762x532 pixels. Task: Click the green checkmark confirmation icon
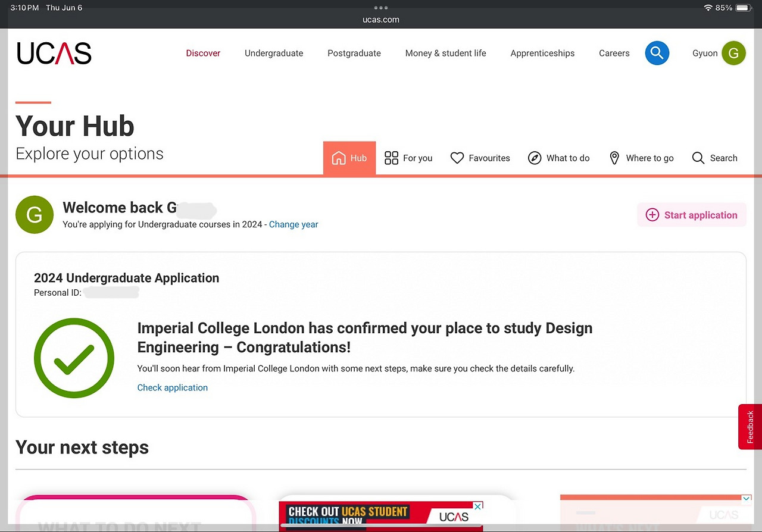(x=74, y=358)
